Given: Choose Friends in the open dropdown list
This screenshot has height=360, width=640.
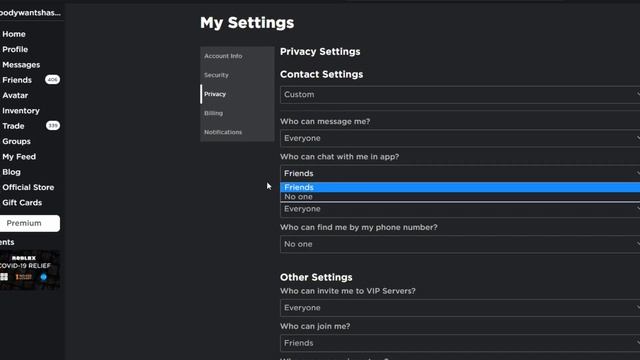Looking at the screenshot, I should pos(460,187).
